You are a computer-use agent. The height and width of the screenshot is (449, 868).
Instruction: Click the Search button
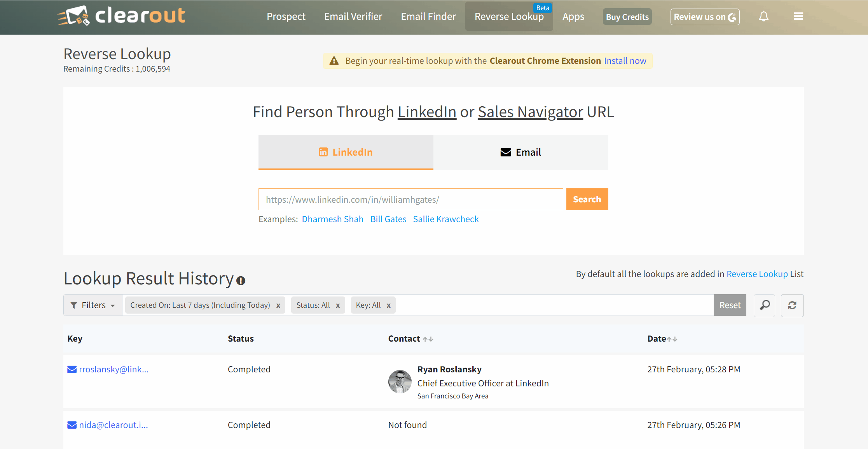pos(587,199)
